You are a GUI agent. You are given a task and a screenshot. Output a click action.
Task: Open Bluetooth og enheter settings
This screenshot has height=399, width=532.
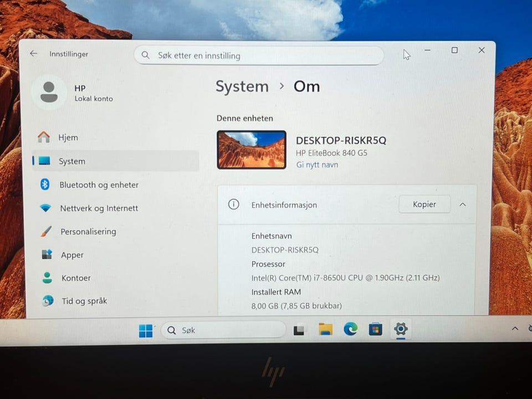pos(115,185)
